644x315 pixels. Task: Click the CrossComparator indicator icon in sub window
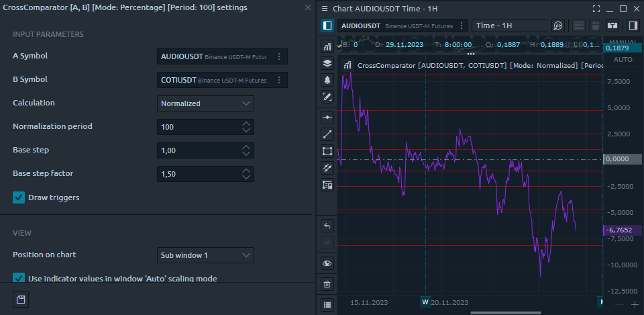coord(347,65)
